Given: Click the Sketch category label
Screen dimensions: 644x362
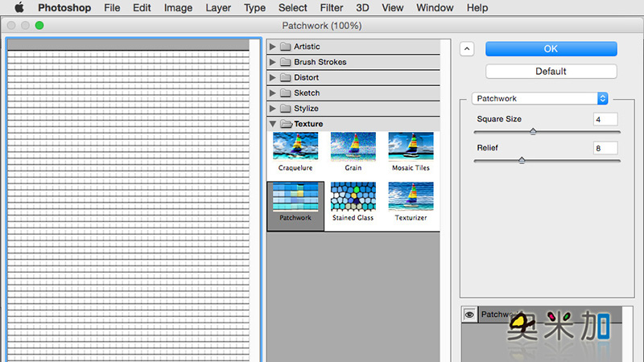Looking at the screenshot, I should 307,93.
